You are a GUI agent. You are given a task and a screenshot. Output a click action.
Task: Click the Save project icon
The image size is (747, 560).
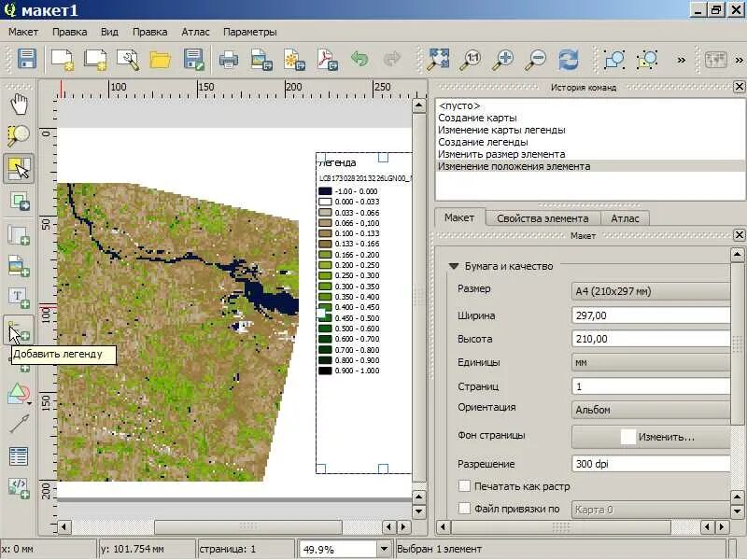coord(26,60)
